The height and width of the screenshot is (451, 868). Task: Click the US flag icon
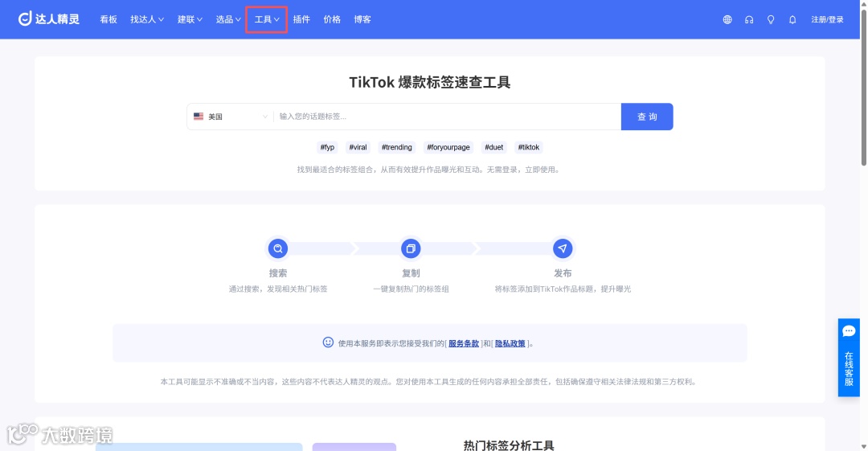click(x=199, y=117)
